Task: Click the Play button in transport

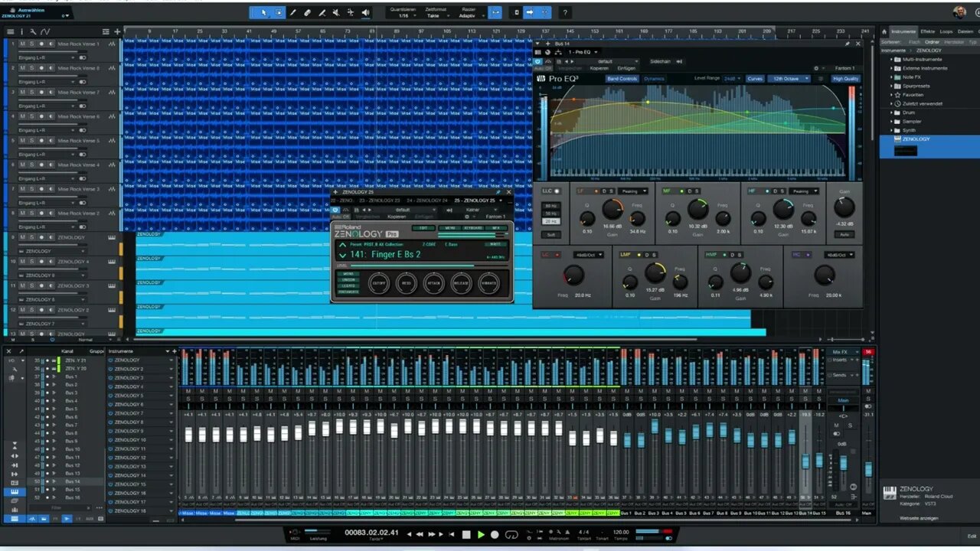Action: coord(481,534)
